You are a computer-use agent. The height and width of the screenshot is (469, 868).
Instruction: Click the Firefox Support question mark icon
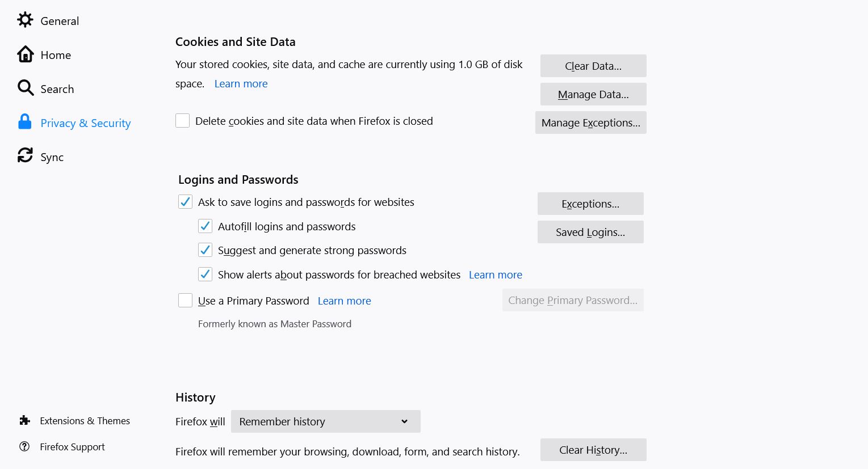24,446
